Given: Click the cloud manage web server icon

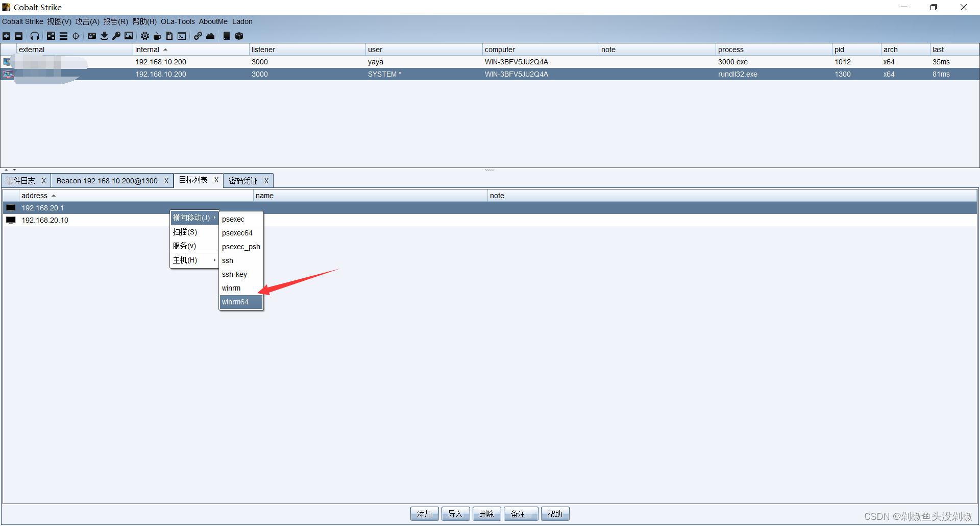Looking at the screenshot, I should click(210, 36).
